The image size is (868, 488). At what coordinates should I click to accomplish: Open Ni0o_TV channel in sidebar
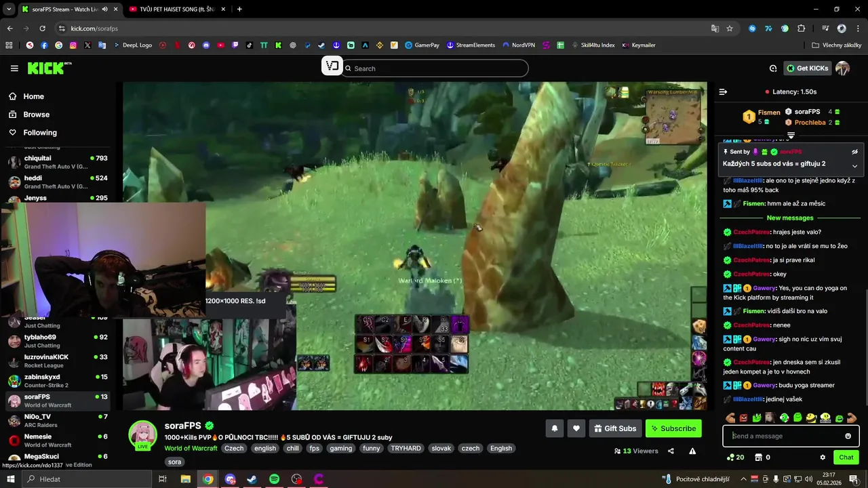pyautogui.click(x=57, y=420)
